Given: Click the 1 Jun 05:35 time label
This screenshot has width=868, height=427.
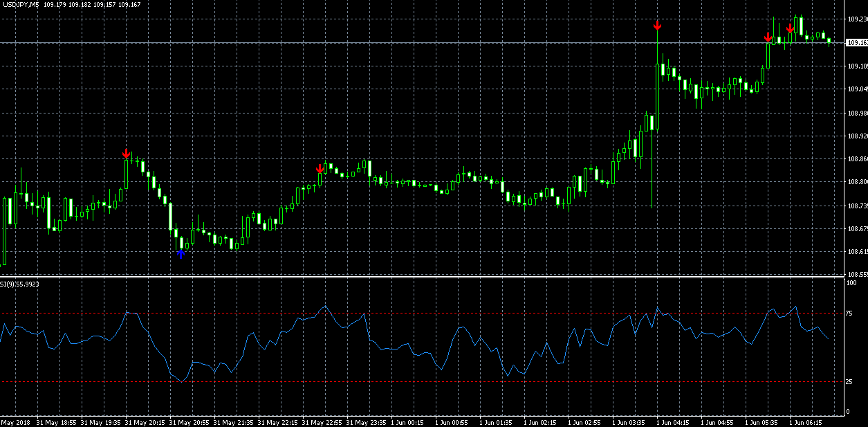Looking at the screenshot, I should point(761,421).
